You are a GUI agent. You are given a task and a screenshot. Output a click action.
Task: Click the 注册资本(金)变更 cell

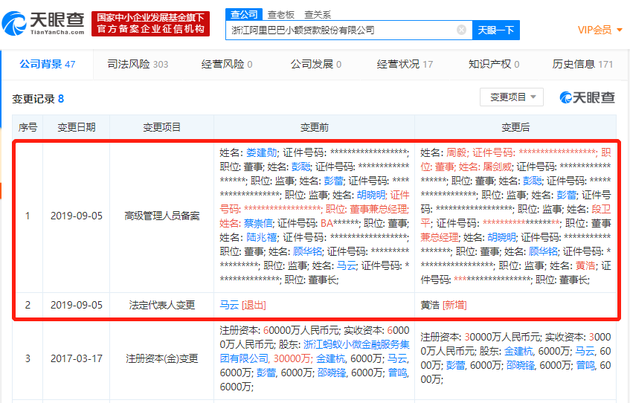tap(162, 358)
